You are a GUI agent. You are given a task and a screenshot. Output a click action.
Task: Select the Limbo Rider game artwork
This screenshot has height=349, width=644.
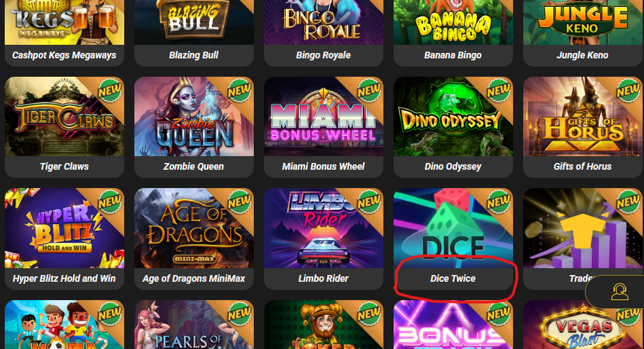[324, 228]
